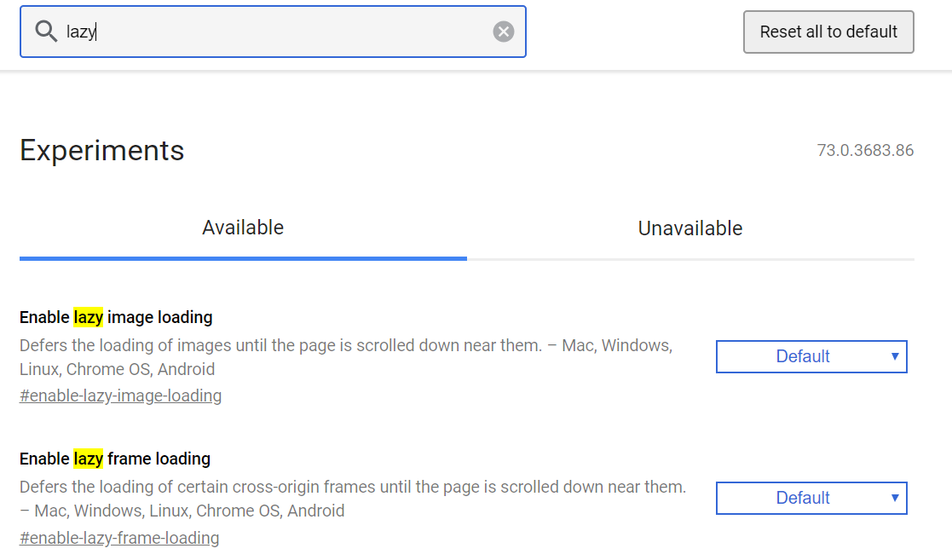Image resolution: width=952 pixels, height=560 pixels.
Task: Click the dropdown caret beside lazy frame loading
Action: pyautogui.click(x=894, y=498)
